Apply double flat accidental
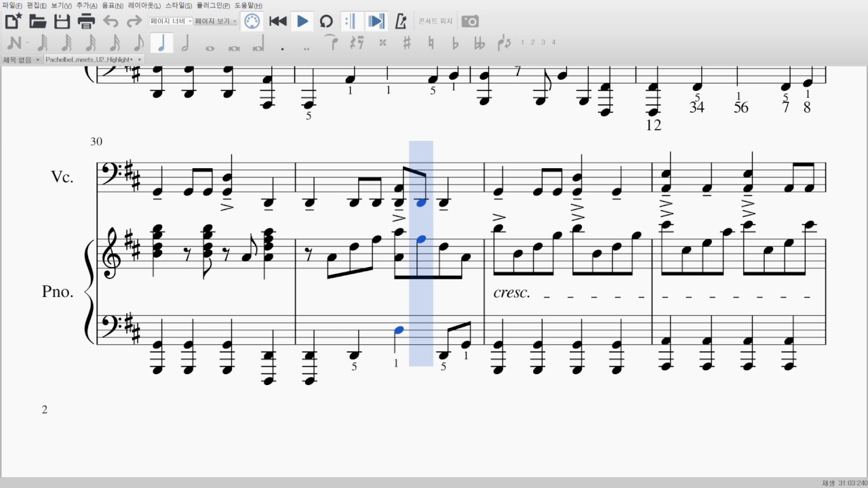 click(479, 43)
